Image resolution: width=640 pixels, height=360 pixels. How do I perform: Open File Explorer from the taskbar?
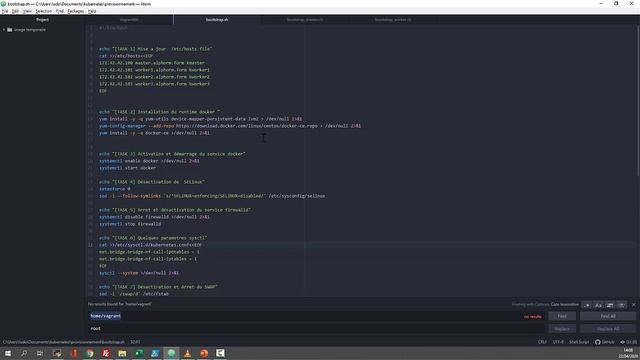tap(122, 353)
